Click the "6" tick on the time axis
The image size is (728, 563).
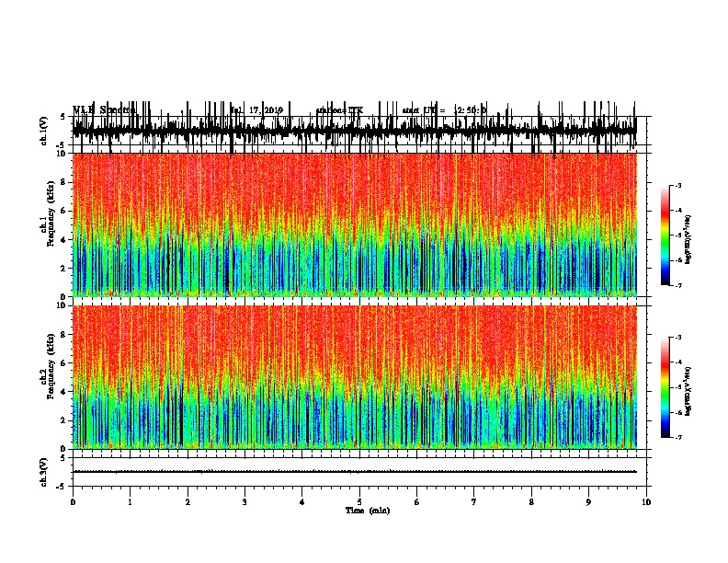(x=417, y=502)
